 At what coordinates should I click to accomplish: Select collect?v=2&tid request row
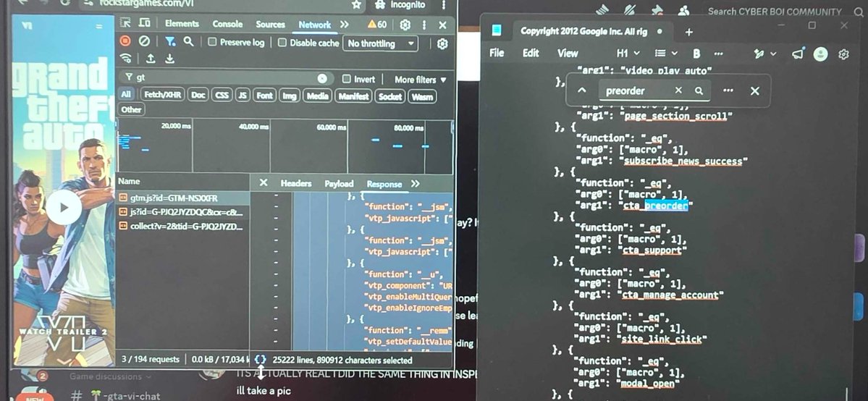pyautogui.click(x=183, y=226)
